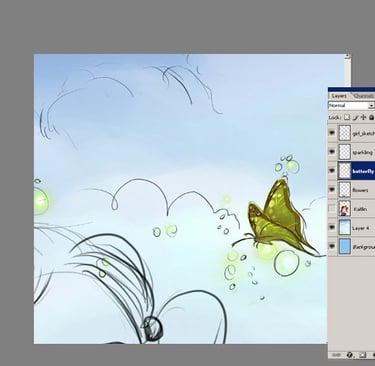Hide the butterfly layer eye icon

[332, 171]
